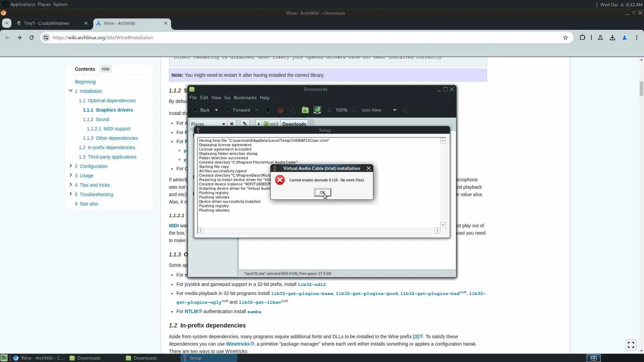This screenshot has height=362, width=644.
Task: Click the pencil edit-location icon
Action: pyautogui.click(x=245, y=124)
